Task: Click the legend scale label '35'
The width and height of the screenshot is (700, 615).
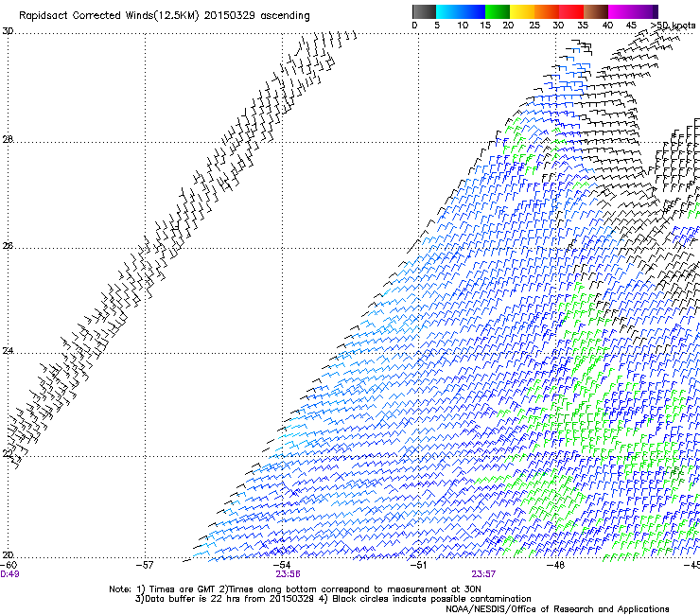Action: tap(583, 26)
